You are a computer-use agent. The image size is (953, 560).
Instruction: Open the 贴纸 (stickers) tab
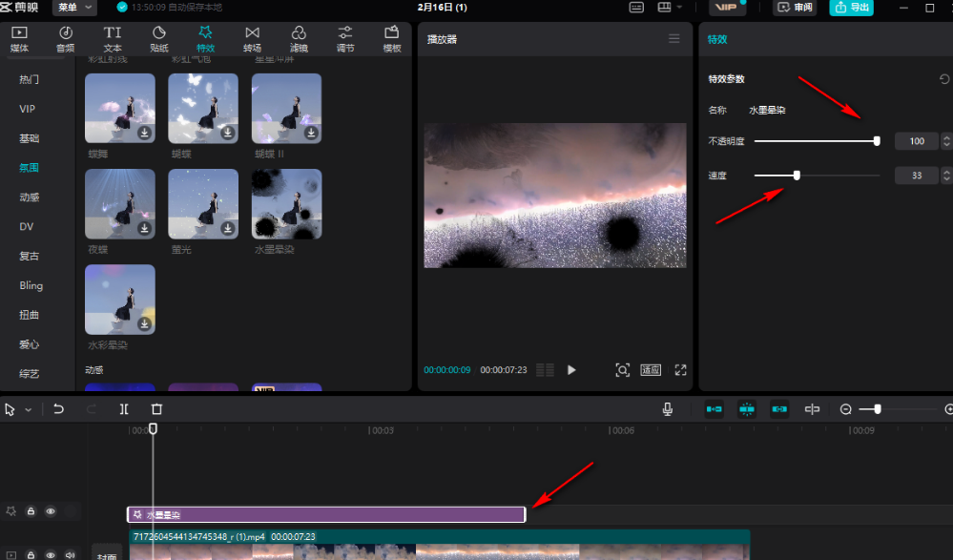[x=158, y=38]
